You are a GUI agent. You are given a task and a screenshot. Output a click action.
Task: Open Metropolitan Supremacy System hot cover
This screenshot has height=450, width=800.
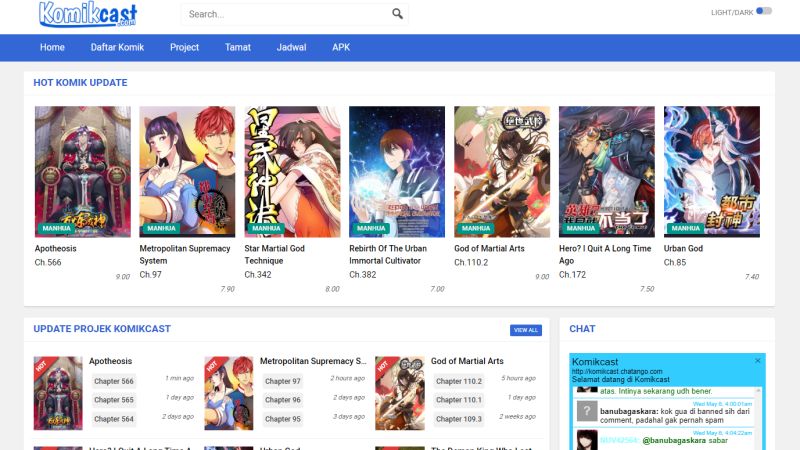(x=187, y=171)
